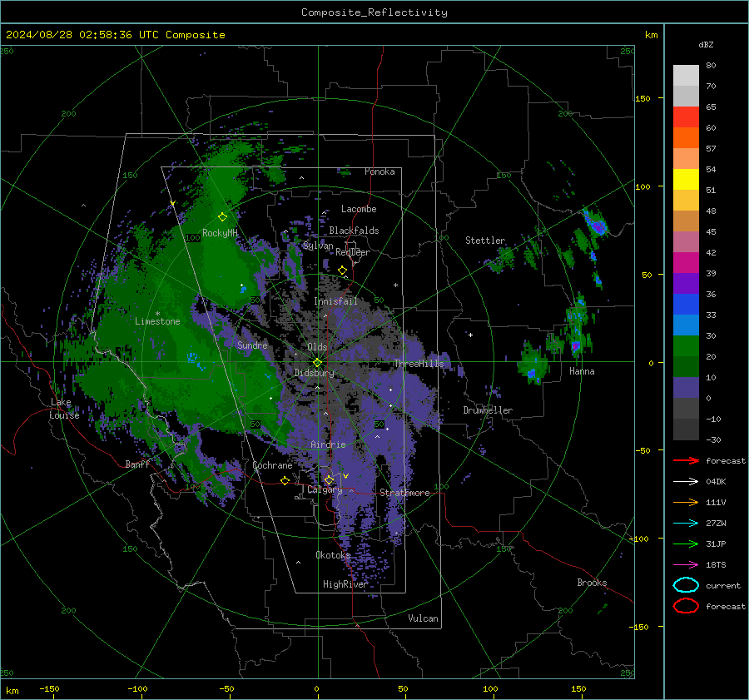The width and height of the screenshot is (749, 700).
Task: Click the ThreeHills label
Action: coord(419,364)
